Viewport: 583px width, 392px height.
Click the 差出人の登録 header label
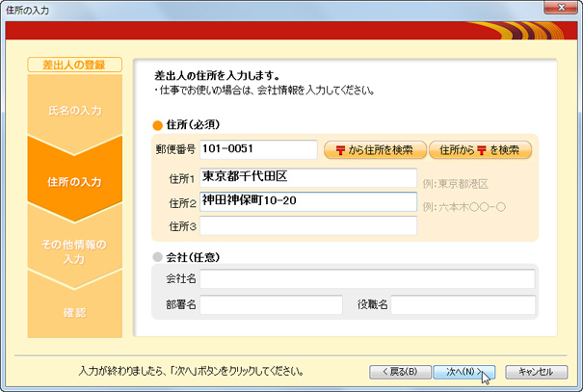coord(75,65)
